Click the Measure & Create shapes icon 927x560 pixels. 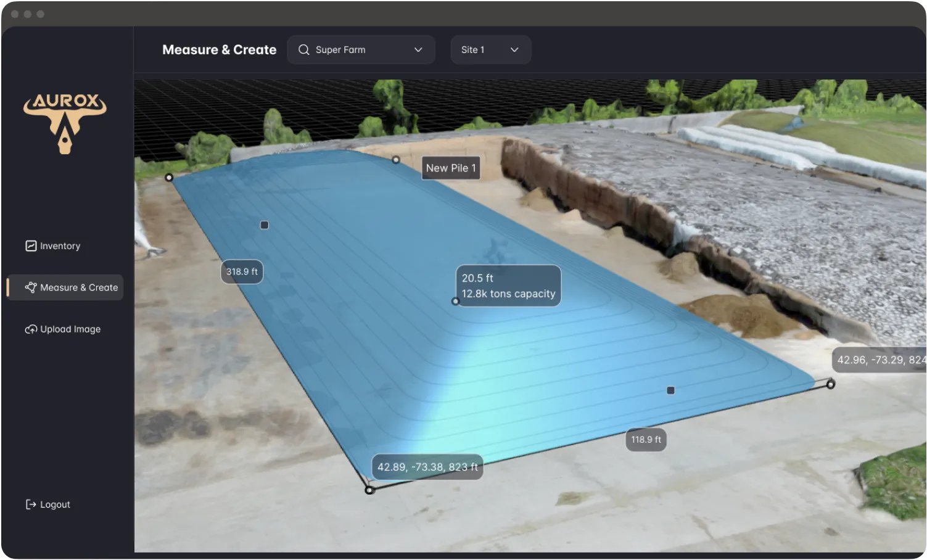[x=31, y=287]
